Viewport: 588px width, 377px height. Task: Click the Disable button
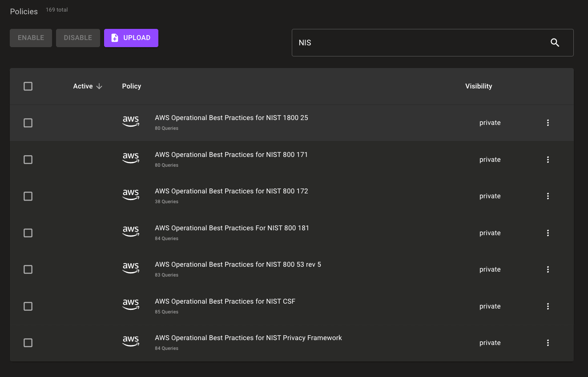coord(78,38)
